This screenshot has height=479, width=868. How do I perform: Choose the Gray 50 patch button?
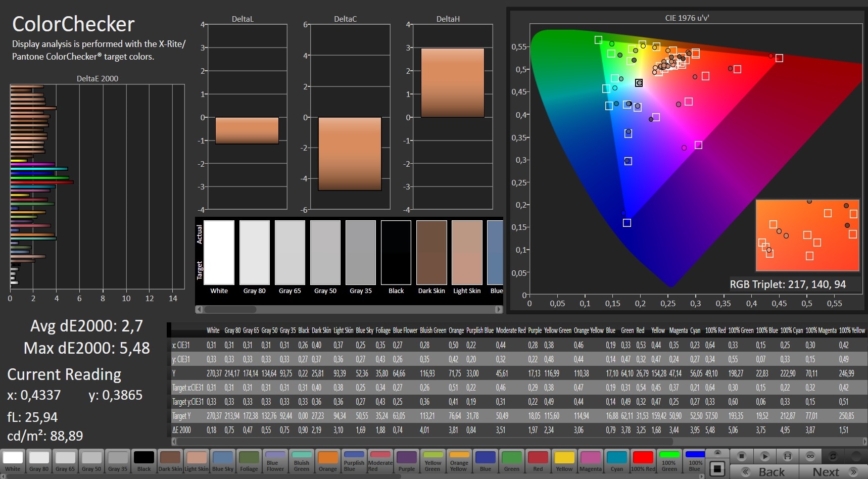91,461
